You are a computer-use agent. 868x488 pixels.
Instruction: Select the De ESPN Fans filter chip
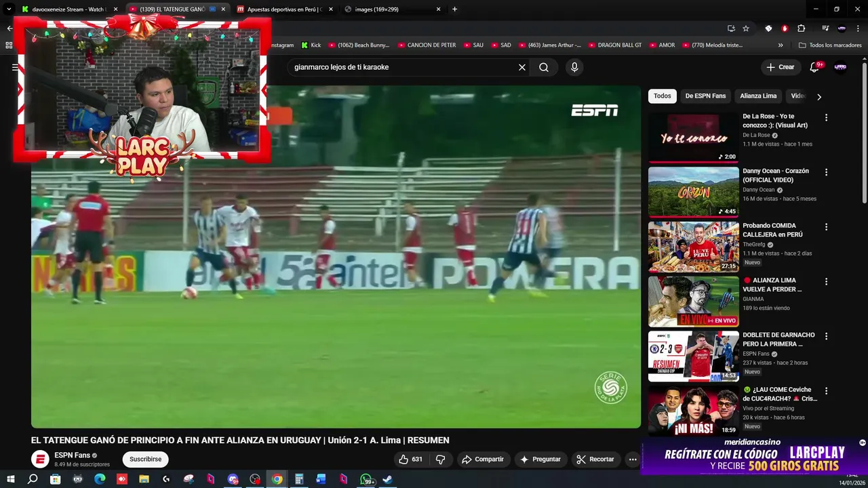[x=705, y=96]
